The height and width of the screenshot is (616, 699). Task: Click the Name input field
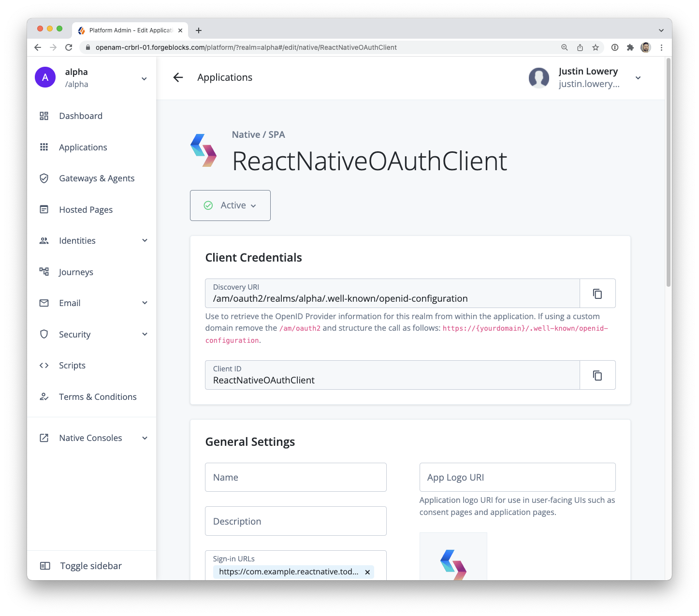[x=296, y=477]
